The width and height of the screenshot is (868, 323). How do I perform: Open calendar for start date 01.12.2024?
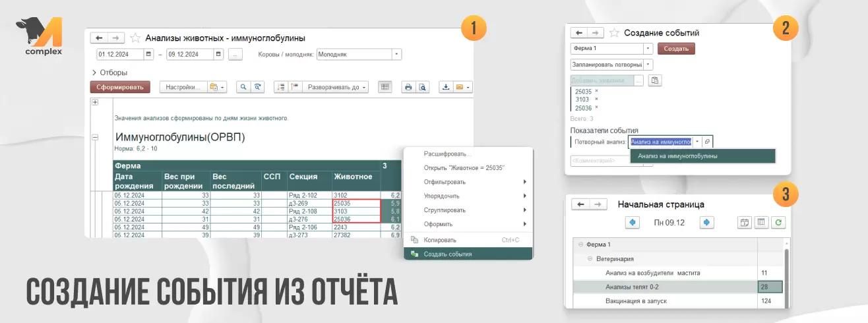(148, 55)
